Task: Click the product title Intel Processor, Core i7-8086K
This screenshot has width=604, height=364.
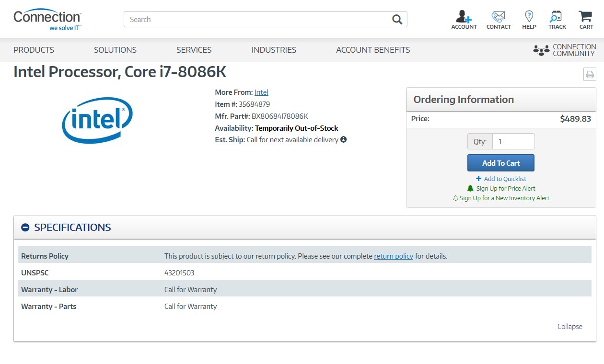Action: (120, 72)
